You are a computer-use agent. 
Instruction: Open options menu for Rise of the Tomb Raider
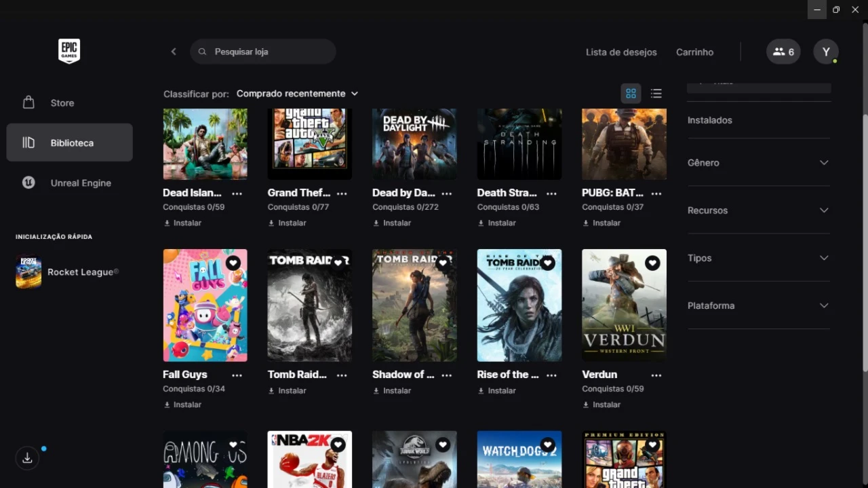coord(551,375)
